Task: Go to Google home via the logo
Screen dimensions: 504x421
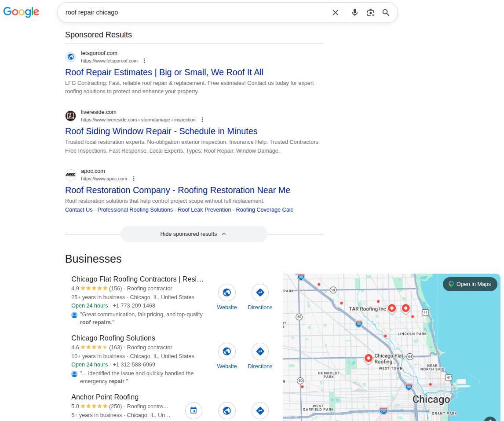Action: pos(21,12)
